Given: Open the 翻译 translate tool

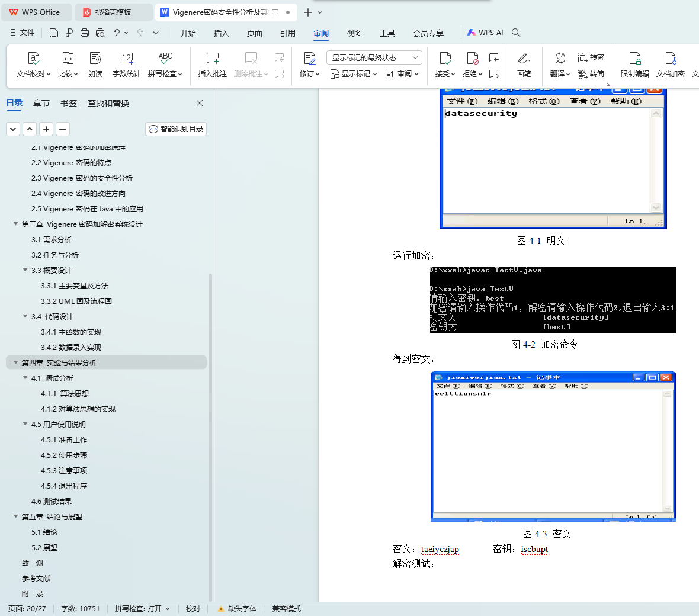Looking at the screenshot, I should tap(560, 65).
